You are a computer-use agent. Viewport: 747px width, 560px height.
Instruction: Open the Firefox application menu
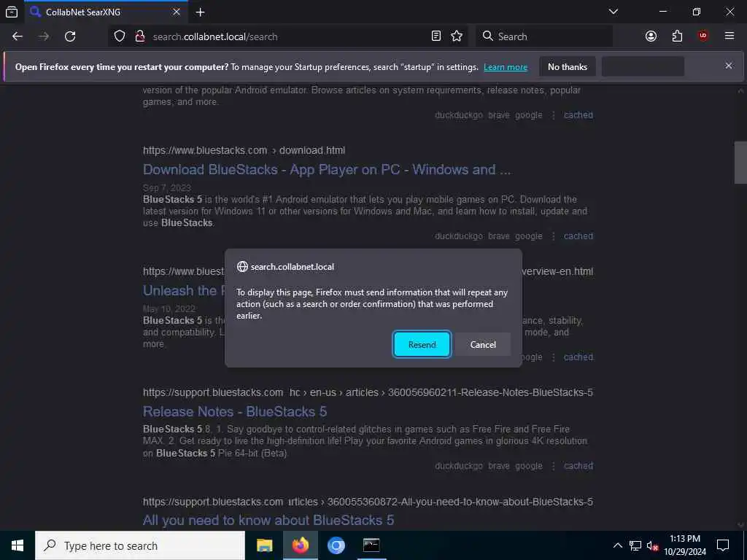729,36
